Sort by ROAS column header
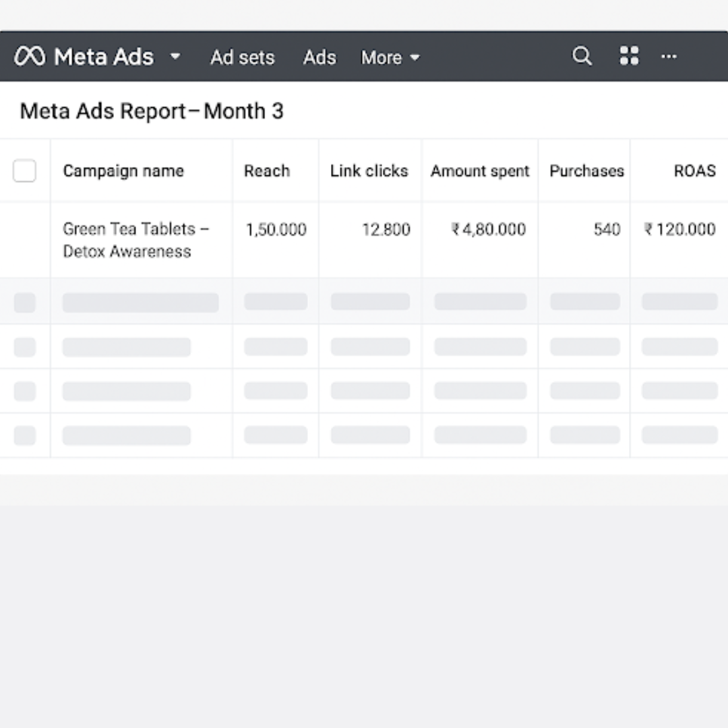The height and width of the screenshot is (728, 728). click(x=694, y=171)
